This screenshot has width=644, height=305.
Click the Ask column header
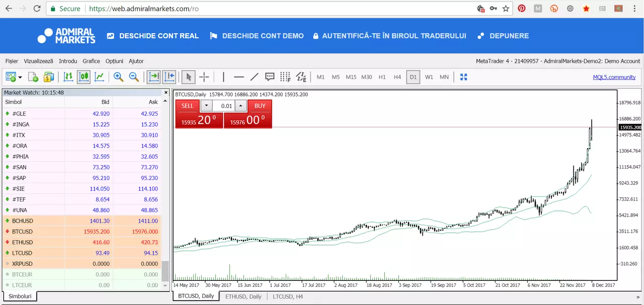[137, 102]
